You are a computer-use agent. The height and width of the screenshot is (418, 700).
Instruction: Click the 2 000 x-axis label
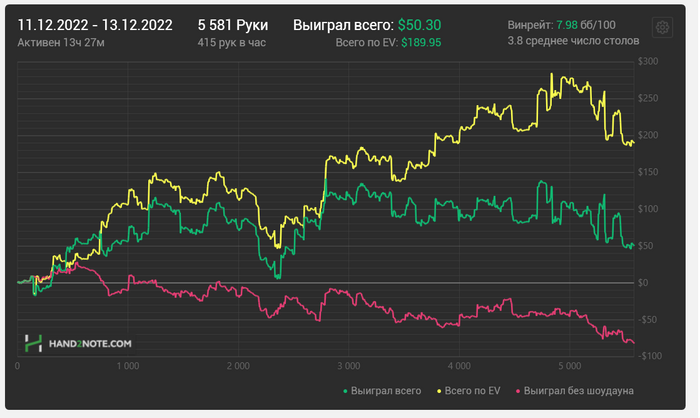(238, 366)
